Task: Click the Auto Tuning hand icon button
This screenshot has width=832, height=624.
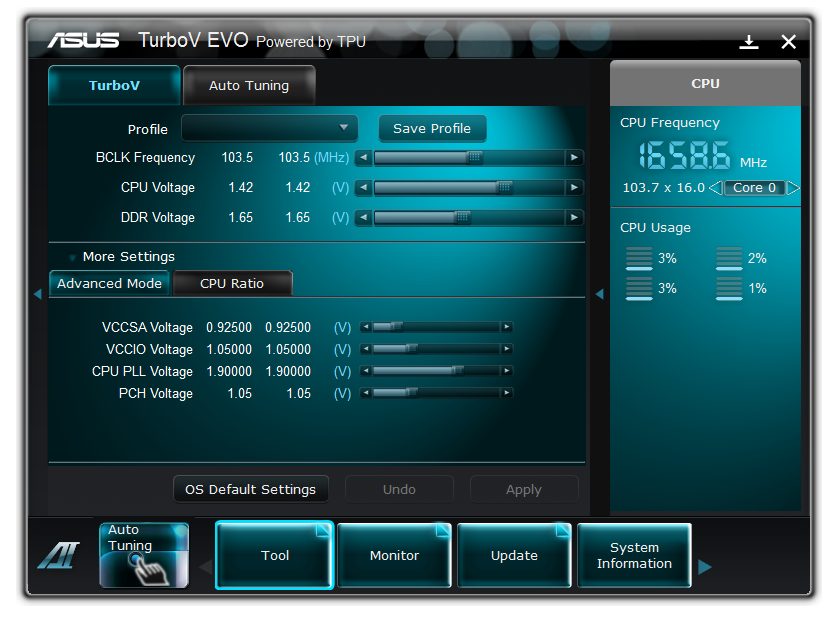Action: point(144,555)
